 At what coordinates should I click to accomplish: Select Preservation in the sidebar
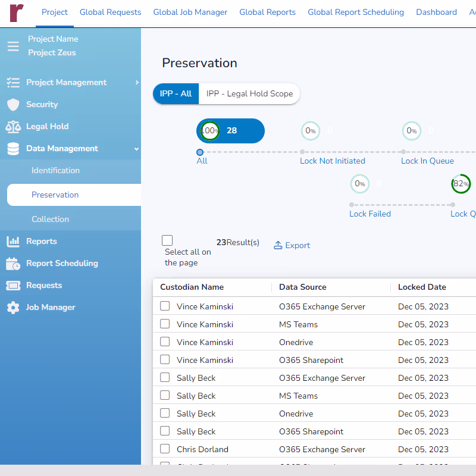(x=74, y=195)
